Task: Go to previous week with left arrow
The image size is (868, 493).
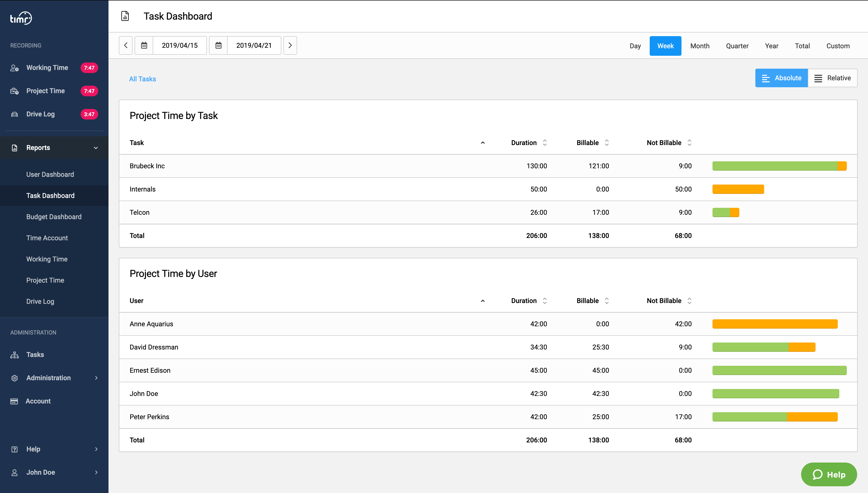Action: [126, 45]
